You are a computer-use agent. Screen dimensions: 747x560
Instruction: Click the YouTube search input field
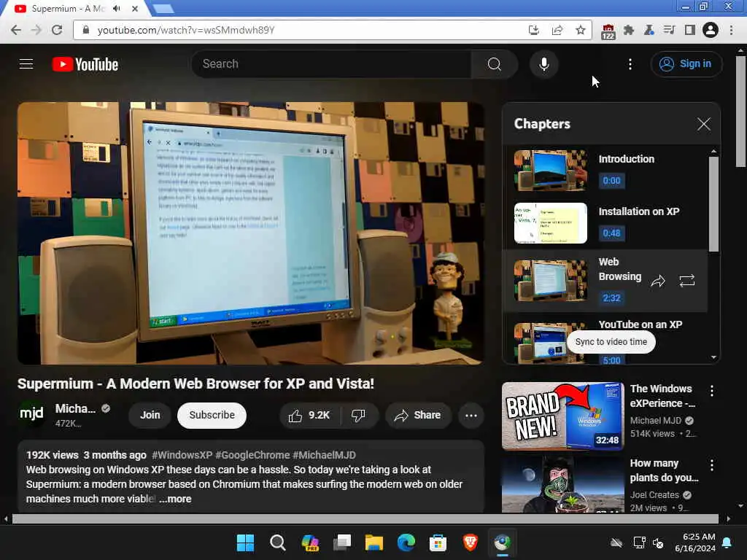click(x=331, y=64)
